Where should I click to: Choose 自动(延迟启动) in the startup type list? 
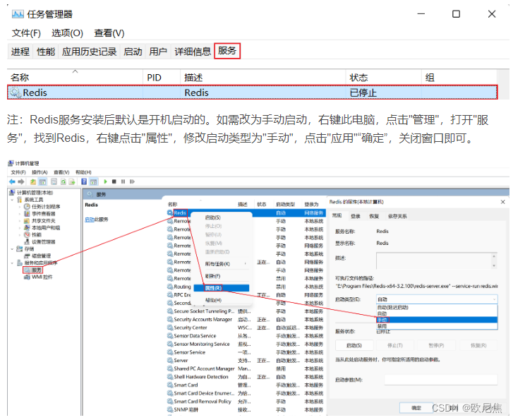[x=437, y=307]
